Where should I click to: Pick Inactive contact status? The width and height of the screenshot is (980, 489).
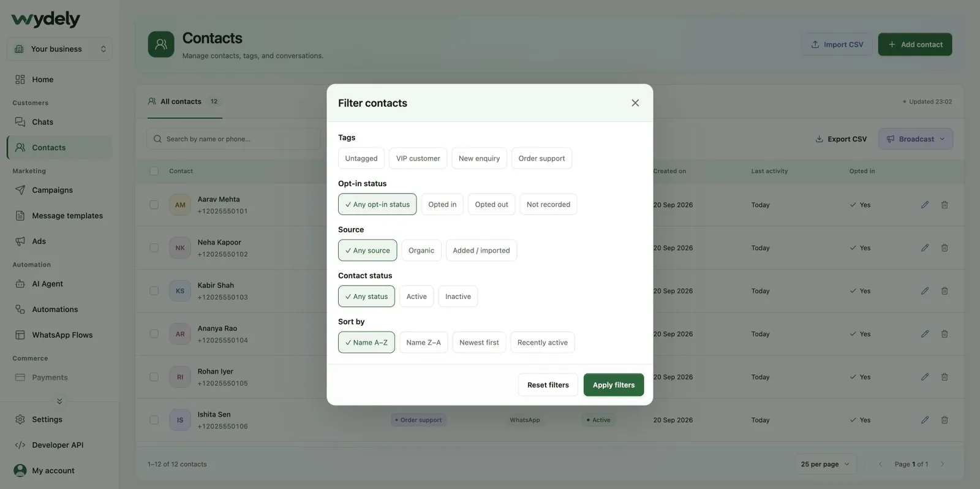(458, 296)
